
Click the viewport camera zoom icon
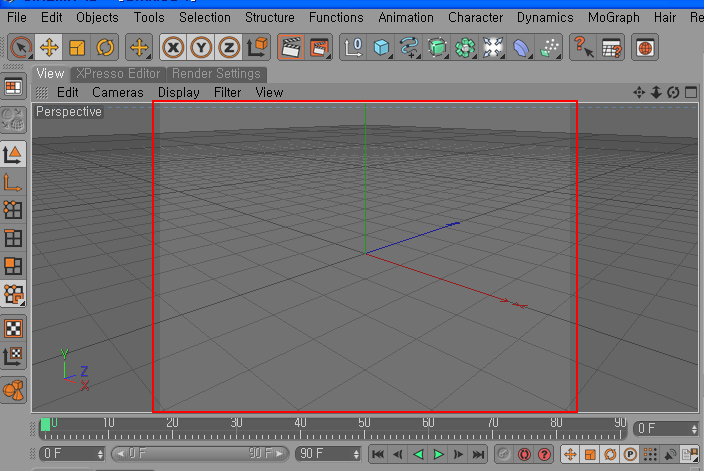656,92
